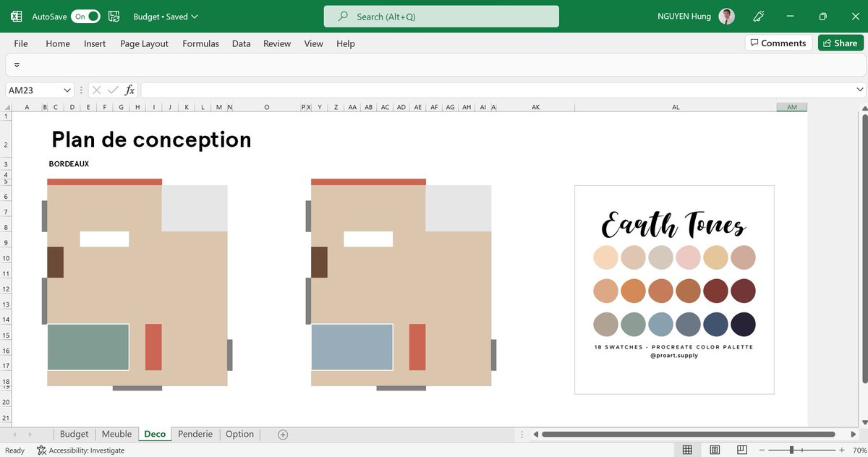The width and height of the screenshot is (868, 457).
Task: Expand the formula bar chevron
Action: point(860,90)
